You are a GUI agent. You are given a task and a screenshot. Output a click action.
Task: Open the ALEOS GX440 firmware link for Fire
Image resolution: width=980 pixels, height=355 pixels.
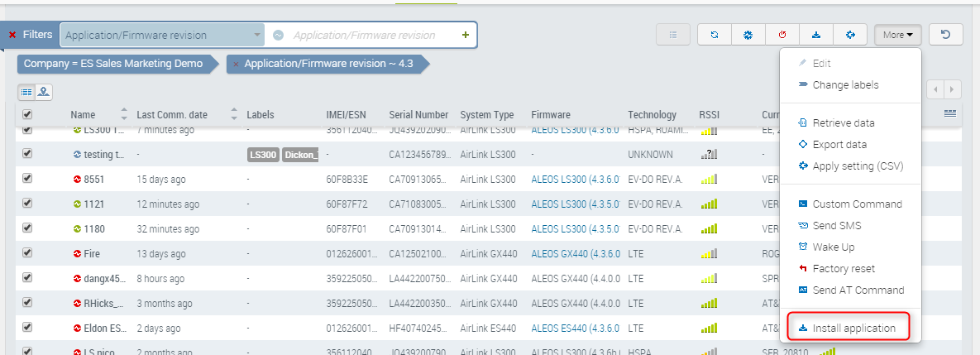pos(575,253)
